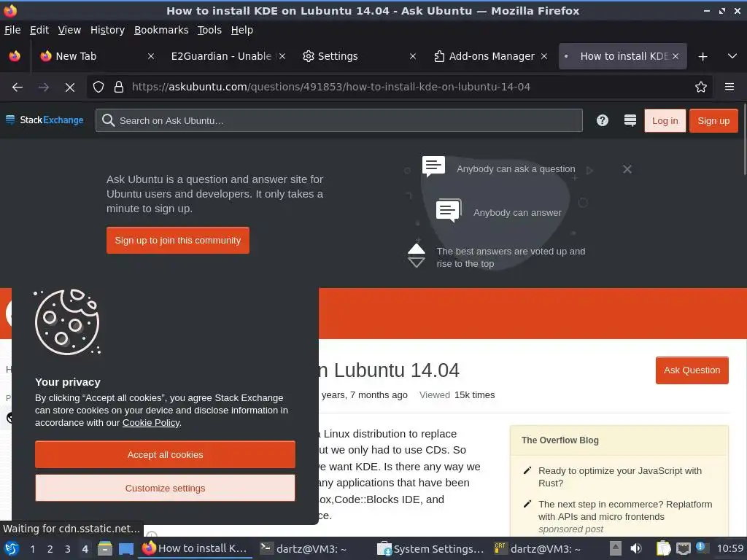This screenshot has width=747, height=560.
Task: Open the Help menu
Action: click(241, 30)
